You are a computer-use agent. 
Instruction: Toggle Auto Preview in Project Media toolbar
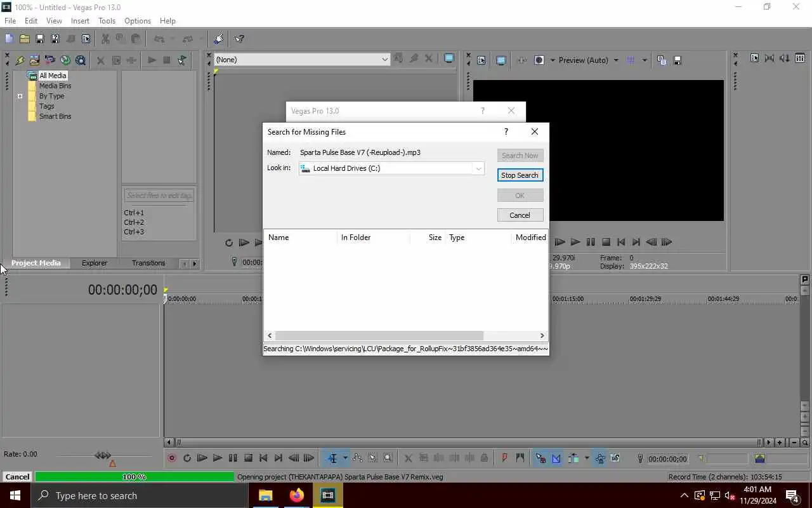click(x=182, y=60)
